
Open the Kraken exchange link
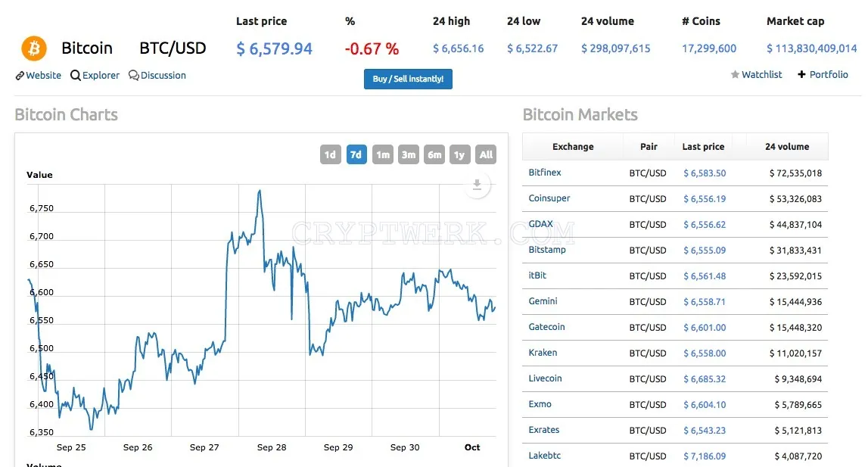[543, 352]
